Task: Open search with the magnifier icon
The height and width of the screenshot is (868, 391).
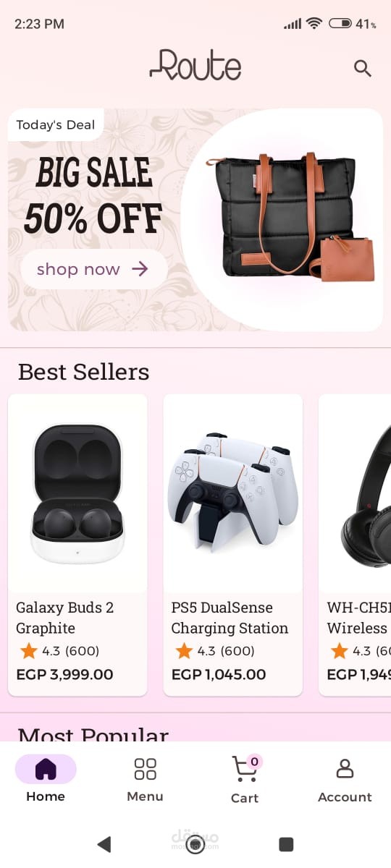Action: point(362,69)
